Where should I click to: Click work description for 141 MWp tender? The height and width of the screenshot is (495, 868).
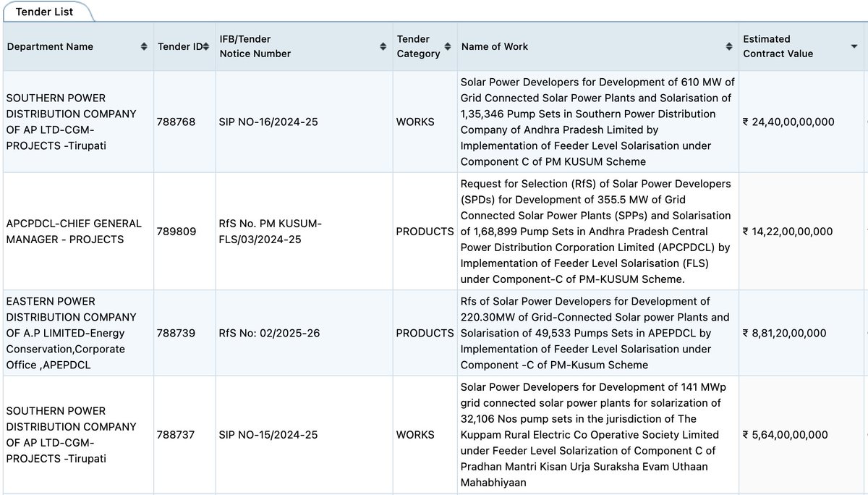(590, 435)
